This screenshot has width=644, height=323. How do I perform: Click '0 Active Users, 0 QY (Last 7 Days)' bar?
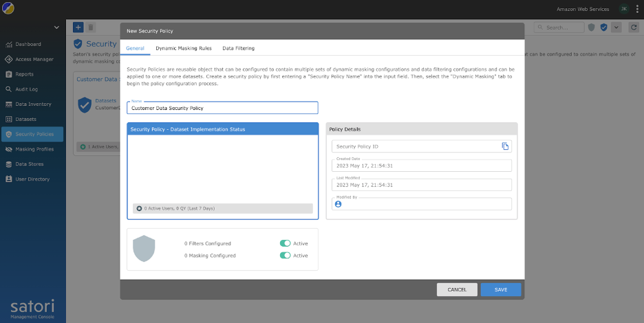point(223,208)
